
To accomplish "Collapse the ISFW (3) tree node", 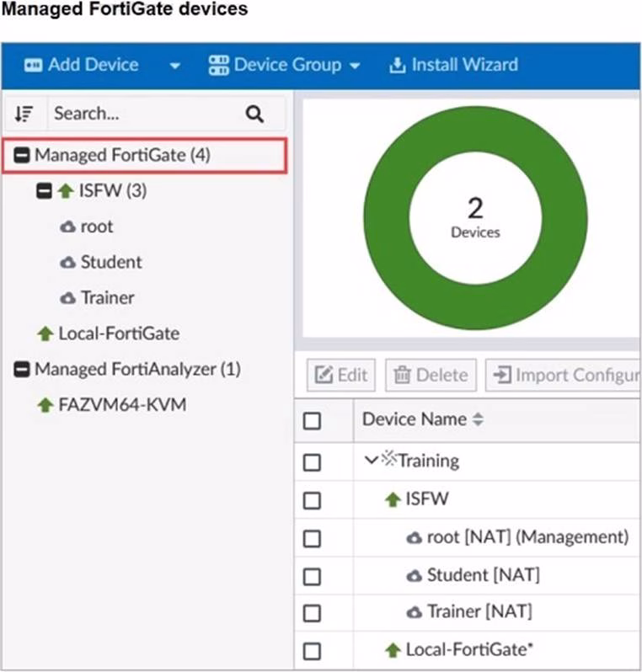I will [44, 191].
